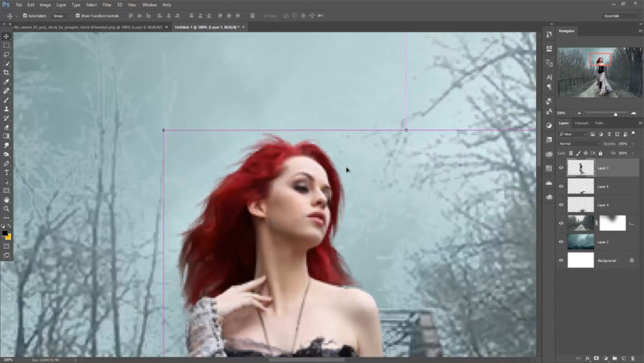Screen dimensions: 644x363
Task: Hide Layer 5 with its eye icon
Action: tap(561, 186)
